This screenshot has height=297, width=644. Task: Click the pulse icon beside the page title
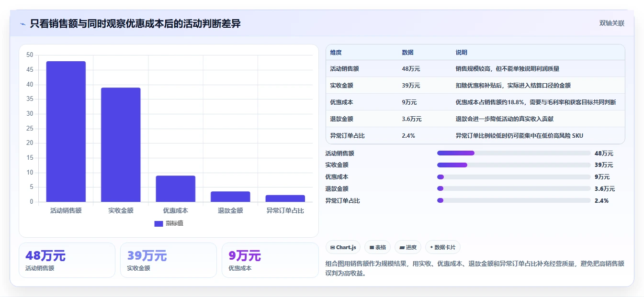23,23
